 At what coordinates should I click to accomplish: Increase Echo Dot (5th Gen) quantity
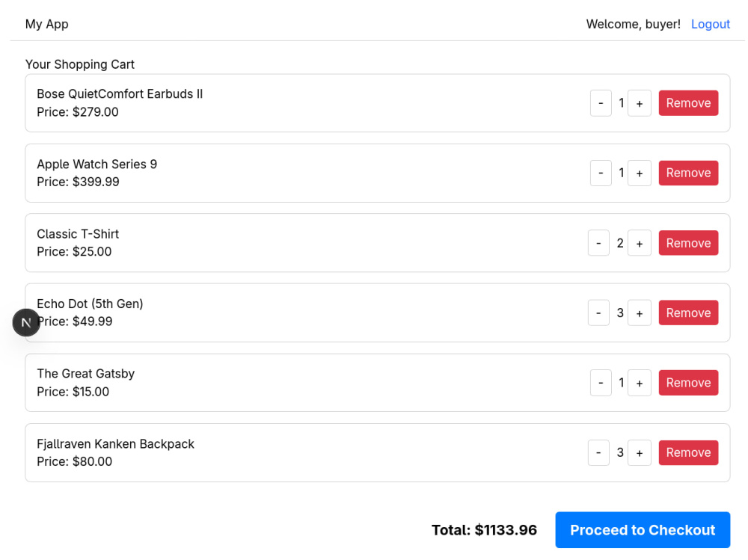(640, 313)
